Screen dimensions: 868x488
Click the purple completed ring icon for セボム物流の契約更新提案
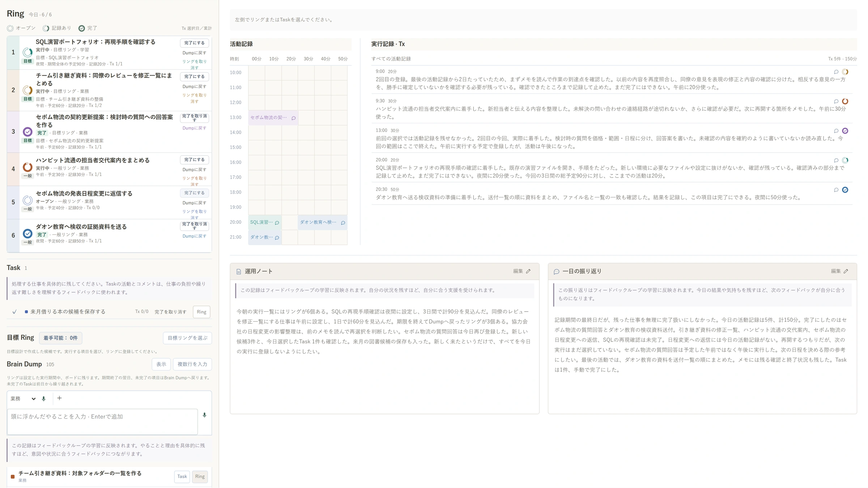[27, 132]
